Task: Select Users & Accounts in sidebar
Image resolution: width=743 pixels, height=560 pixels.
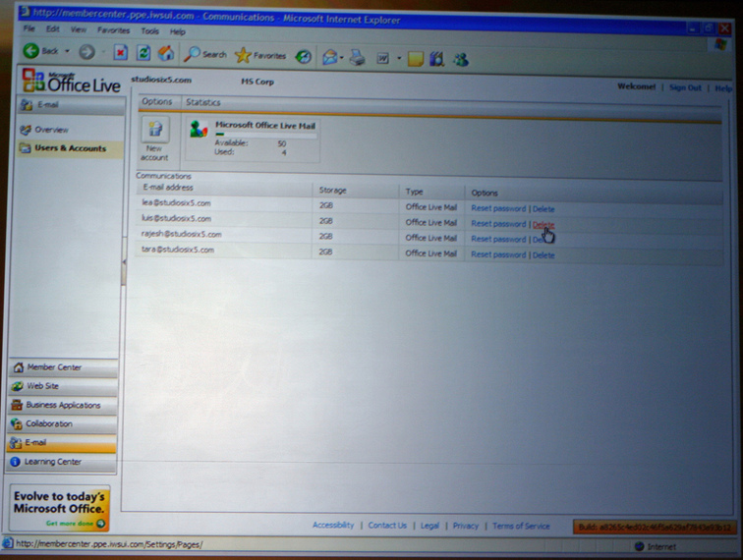Action: coord(70,148)
